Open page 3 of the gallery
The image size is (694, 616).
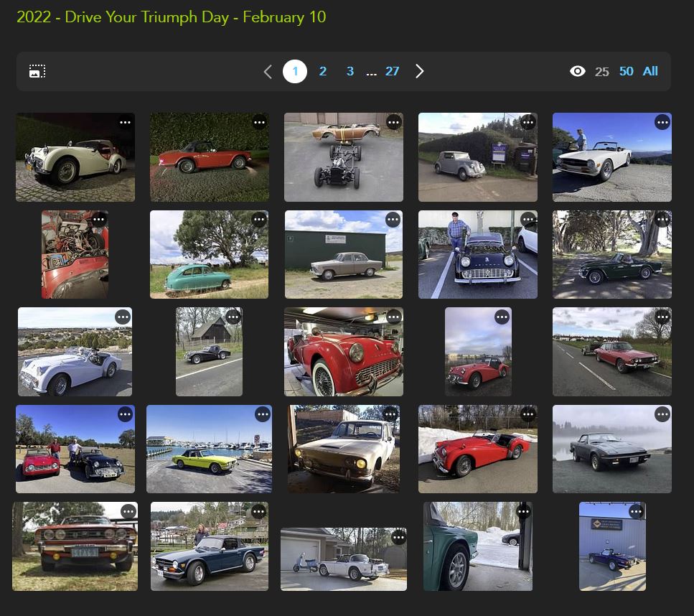click(350, 71)
